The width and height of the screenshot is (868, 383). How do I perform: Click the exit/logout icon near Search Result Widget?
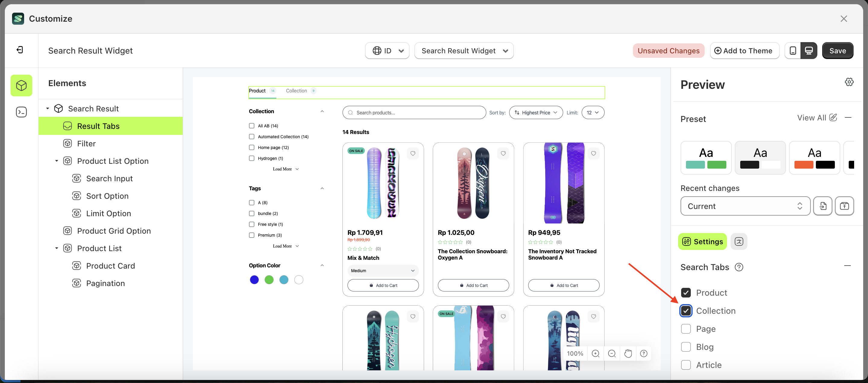point(20,49)
